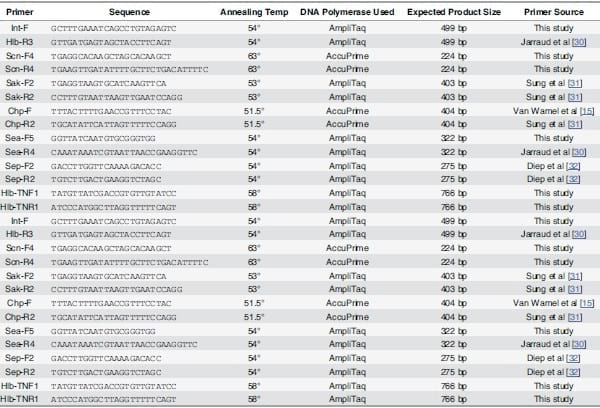Open reference [32] in the second Sep-R2 row
The height and width of the screenshot is (408, 600).
pyautogui.click(x=573, y=372)
